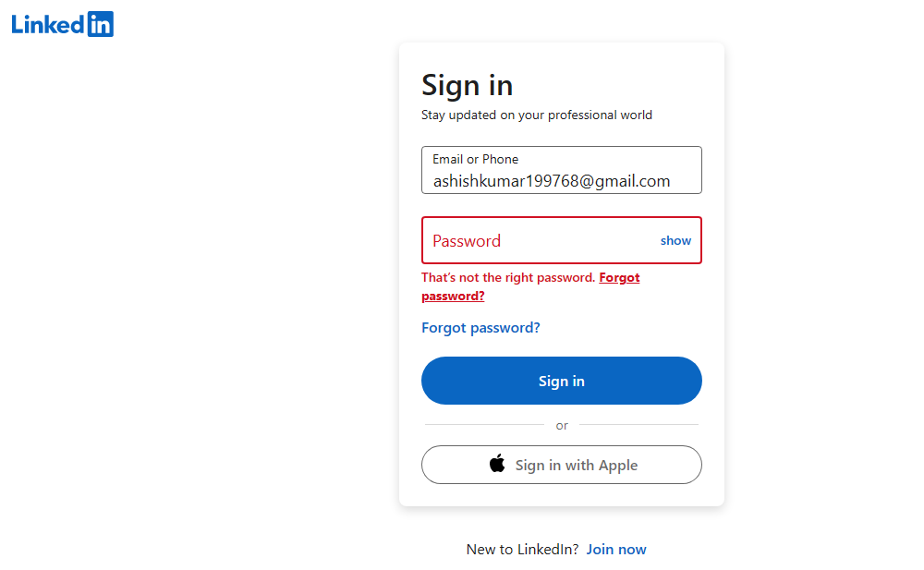The image size is (924, 570).
Task: Click the 'or' divider between sign-in options
Action: pos(561,425)
